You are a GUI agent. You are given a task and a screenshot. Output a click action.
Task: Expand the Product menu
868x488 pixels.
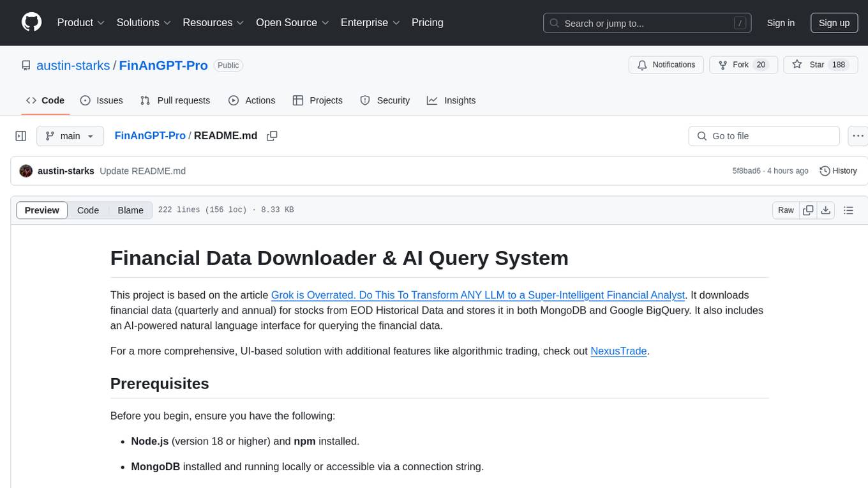81,22
